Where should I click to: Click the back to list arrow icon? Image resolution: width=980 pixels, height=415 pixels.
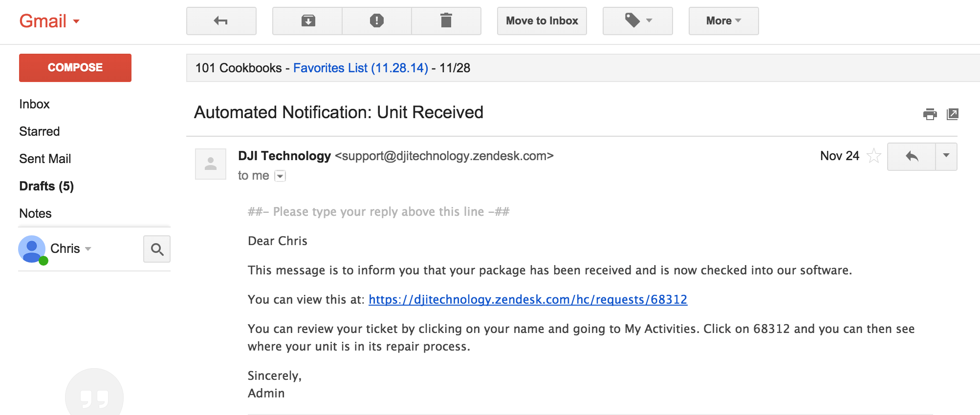(x=221, y=21)
